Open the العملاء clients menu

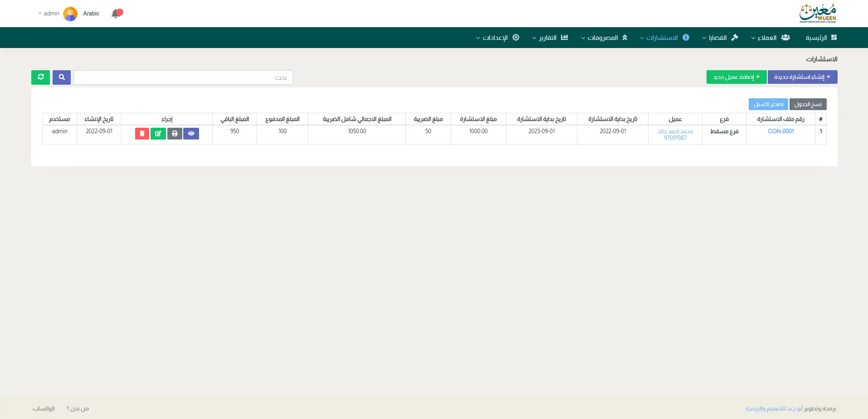tap(770, 38)
